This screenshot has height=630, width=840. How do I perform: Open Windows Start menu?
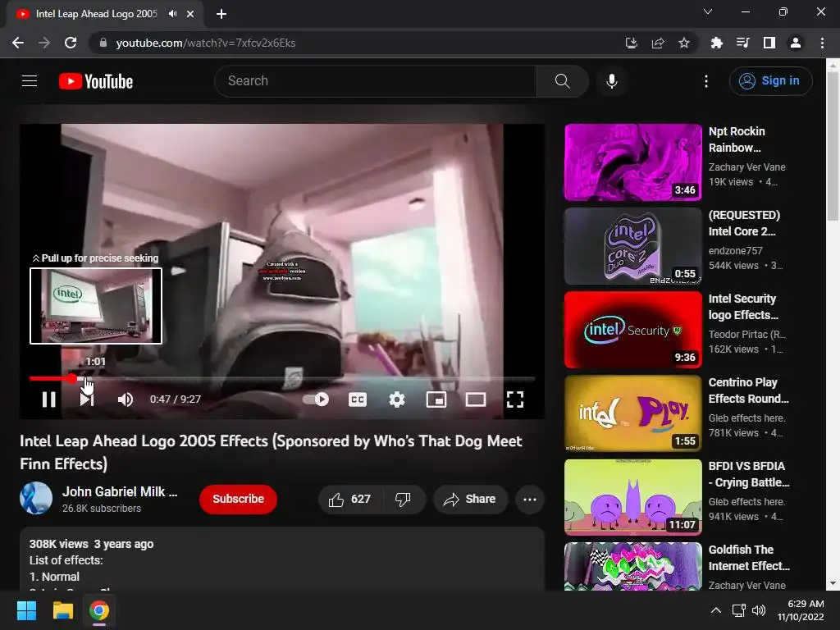(x=26, y=610)
